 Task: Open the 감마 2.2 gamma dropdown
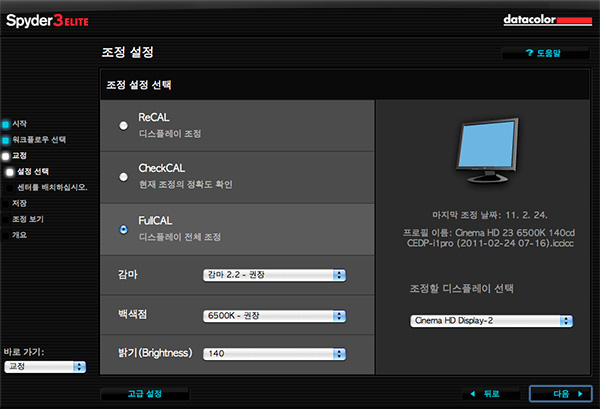274,274
